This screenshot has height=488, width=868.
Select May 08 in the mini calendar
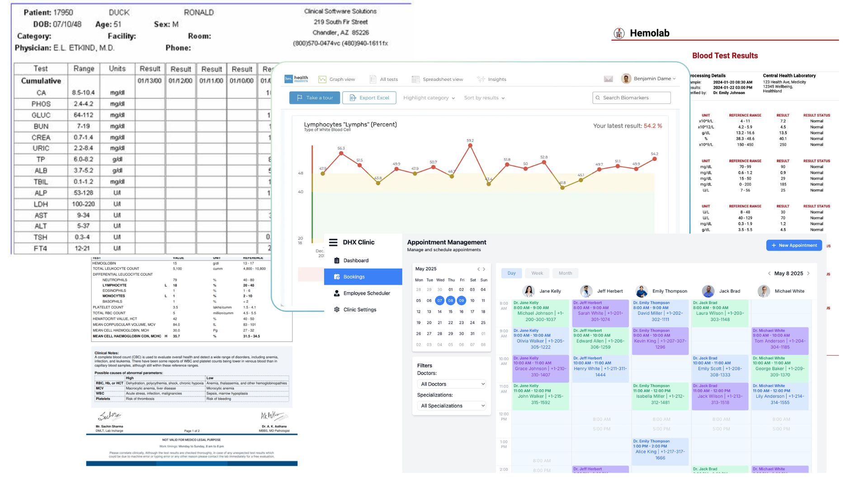point(450,300)
